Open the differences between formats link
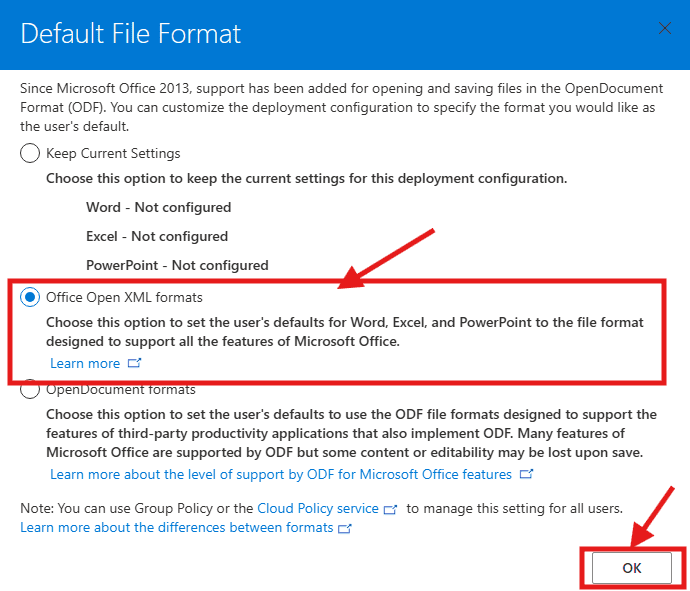This screenshot has height=591, width=690. tap(176, 527)
